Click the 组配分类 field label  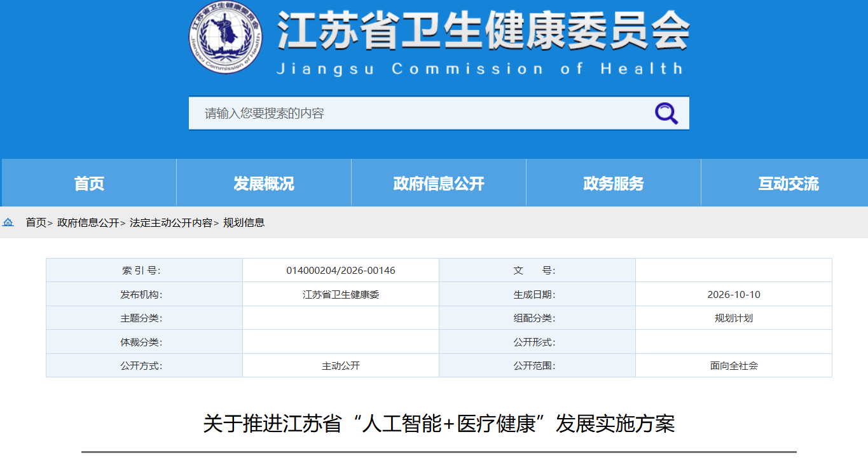534,318
